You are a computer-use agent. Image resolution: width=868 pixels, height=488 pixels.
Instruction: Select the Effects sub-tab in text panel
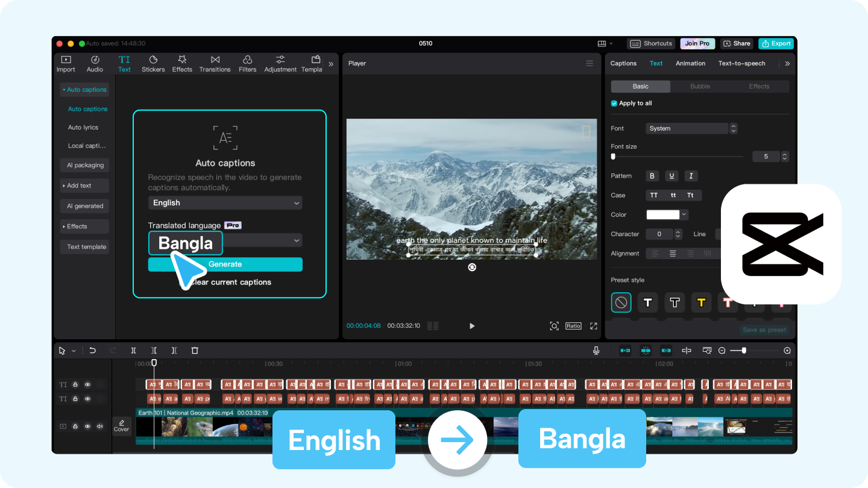759,86
